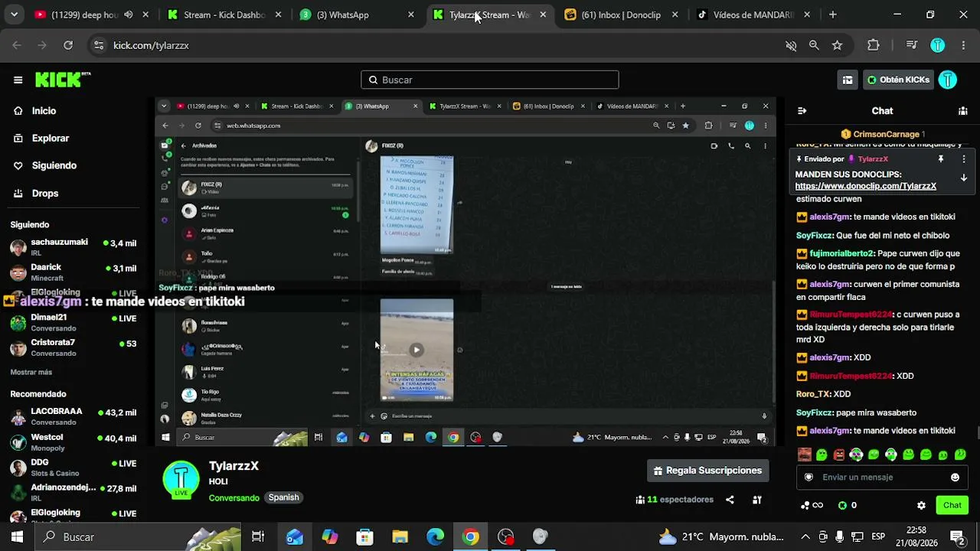This screenshot has width=980, height=551.
Task: Open File Explorer from the taskbar
Action: (400, 536)
